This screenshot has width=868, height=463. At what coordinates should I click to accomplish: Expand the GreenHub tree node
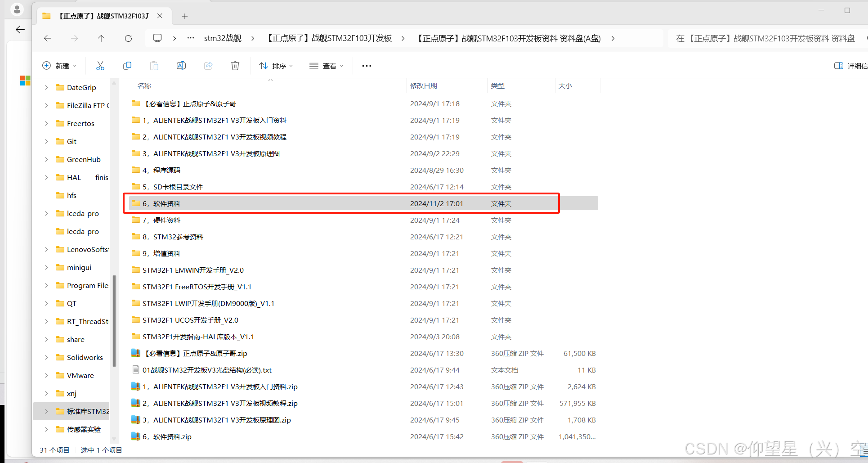click(x=46, y=159)
